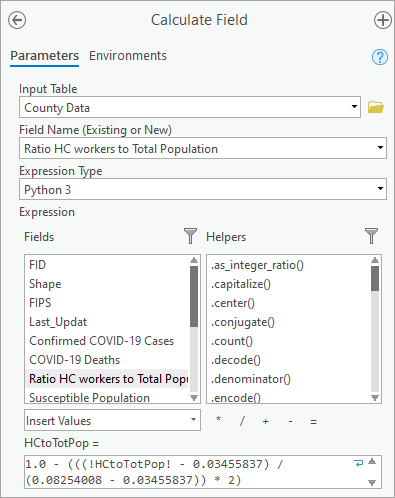Screen dimensions: 395x498
Task: Switch to the Environments tab
Action: [x=128, y=56]
